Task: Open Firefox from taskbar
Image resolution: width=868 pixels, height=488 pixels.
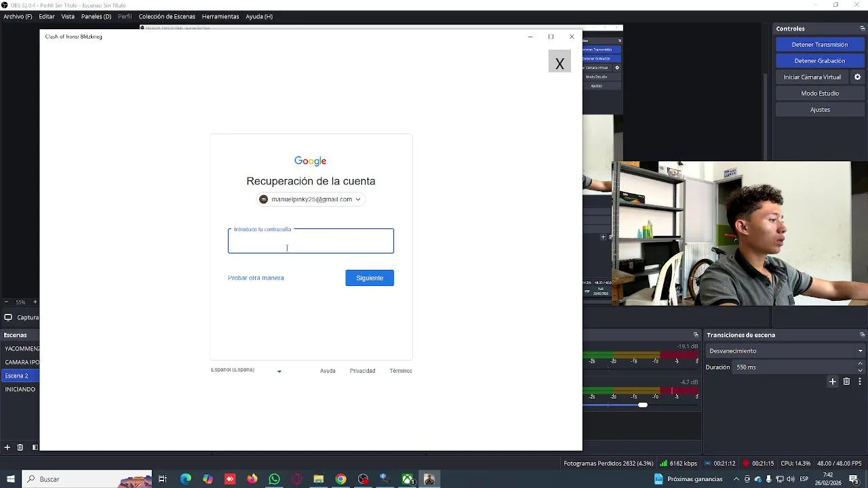Action: [x=252, y=479]
